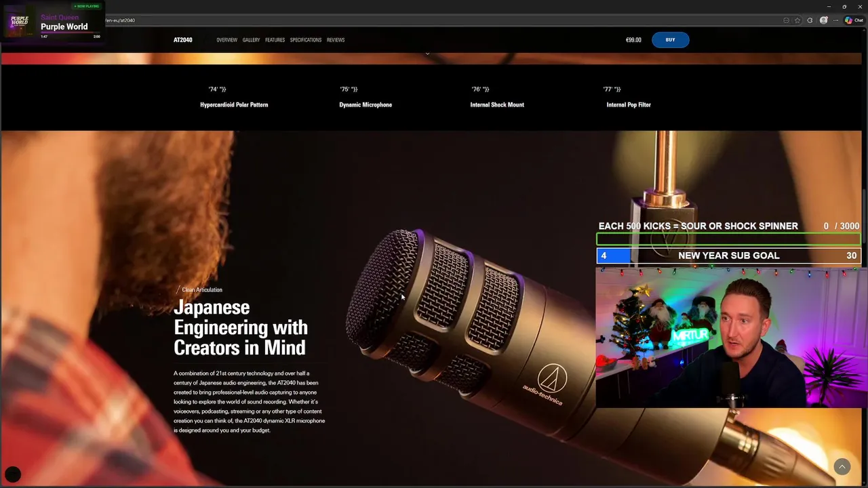Click the €99.00 price text
Viewport: 868px width, 488px height.
(x=633, y=40)
